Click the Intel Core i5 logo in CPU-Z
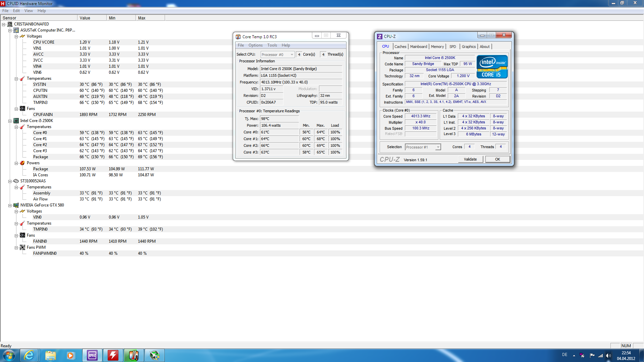The height and width of the screenshot is (362, 644). [x=492, y=67]
